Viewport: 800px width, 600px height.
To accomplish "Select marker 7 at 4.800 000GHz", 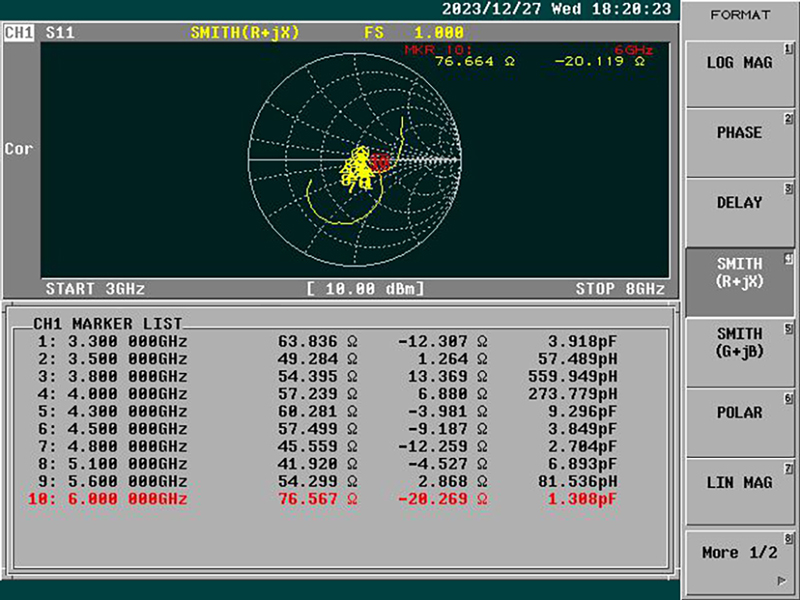I will tap(112, 446).
